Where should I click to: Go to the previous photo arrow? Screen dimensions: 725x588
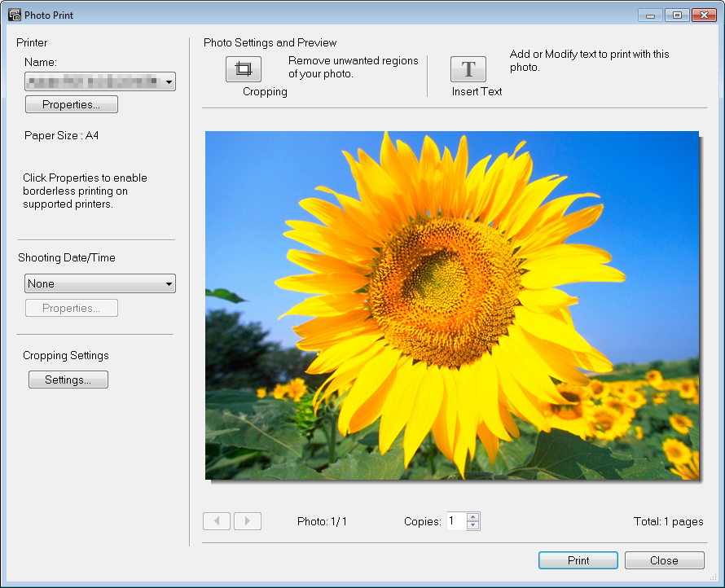(217, 521)
